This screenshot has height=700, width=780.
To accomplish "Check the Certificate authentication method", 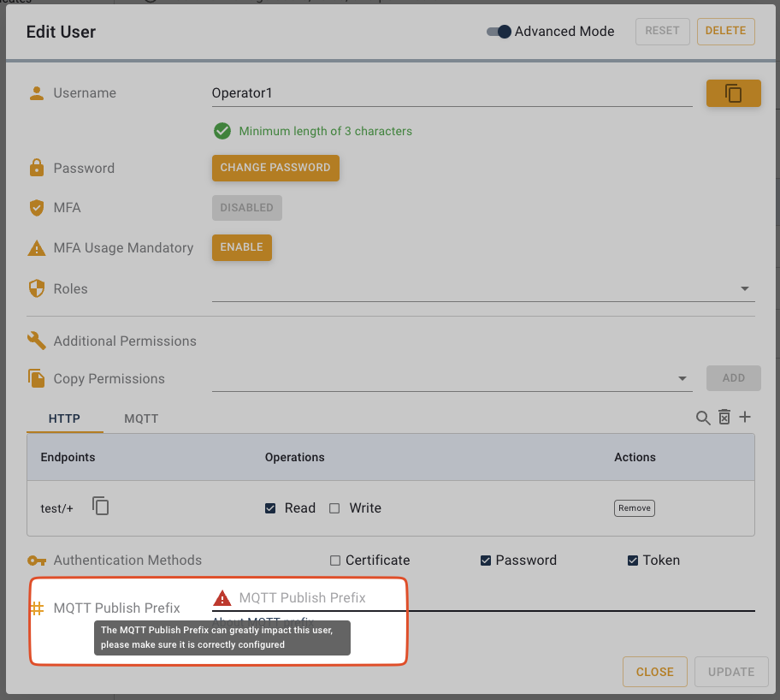I will (x=335, y=561).
